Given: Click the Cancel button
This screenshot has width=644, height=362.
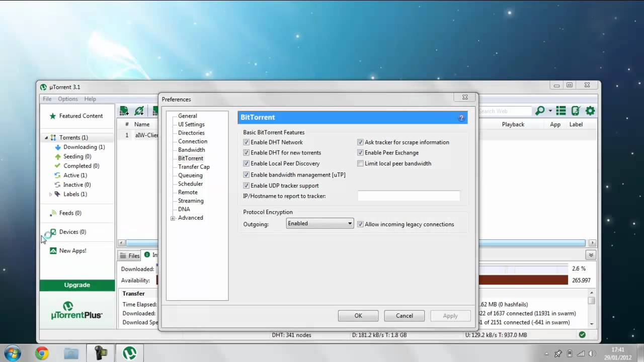Looking at the screenshot, I should click(x=405, y=316).
